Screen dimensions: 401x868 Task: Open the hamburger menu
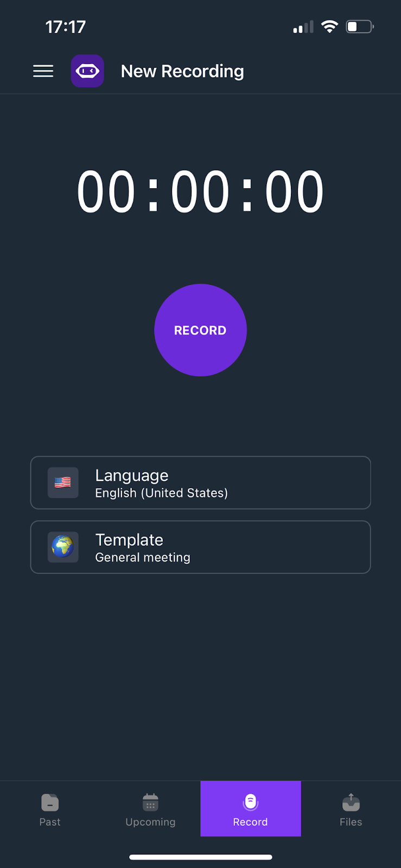point(43,71)
